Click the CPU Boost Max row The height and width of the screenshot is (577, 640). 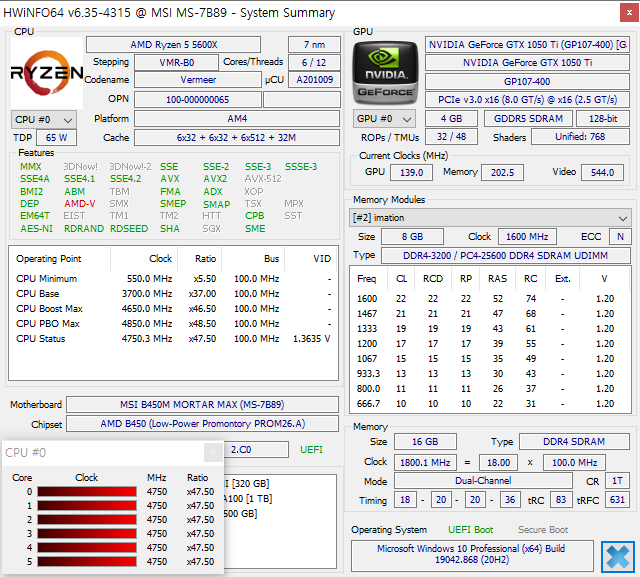pos(173,308)
